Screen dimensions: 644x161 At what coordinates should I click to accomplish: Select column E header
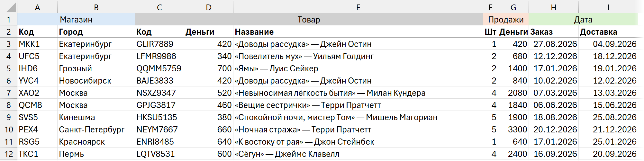[x=358, y=7]
